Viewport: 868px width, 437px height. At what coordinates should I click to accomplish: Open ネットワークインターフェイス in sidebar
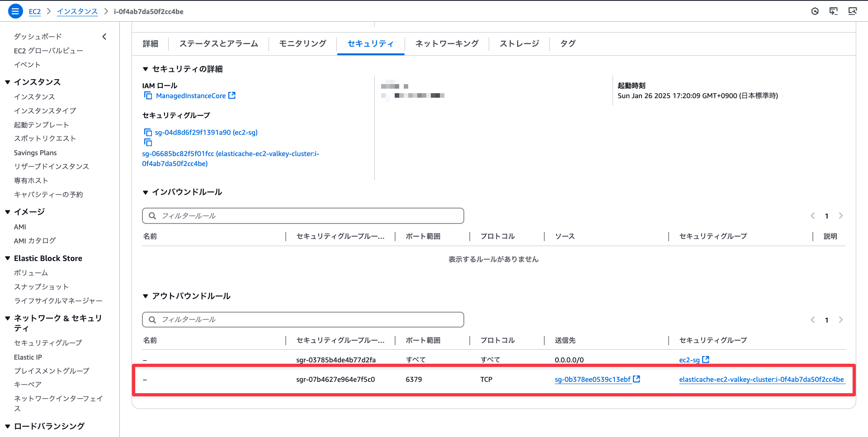(58, 403)
